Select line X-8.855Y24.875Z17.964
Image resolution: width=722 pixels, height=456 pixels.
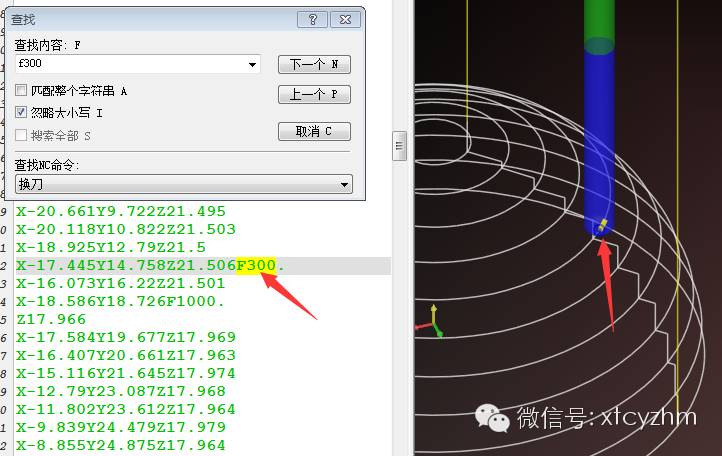coord(121,445)
